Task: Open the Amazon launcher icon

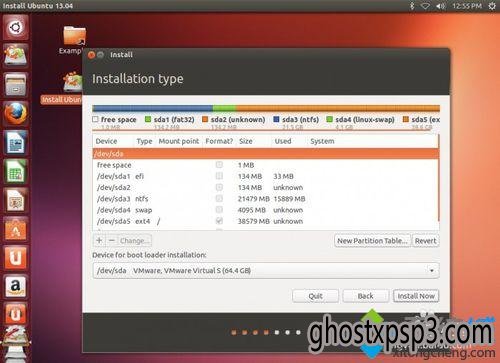Action: (x=16, y=286)
